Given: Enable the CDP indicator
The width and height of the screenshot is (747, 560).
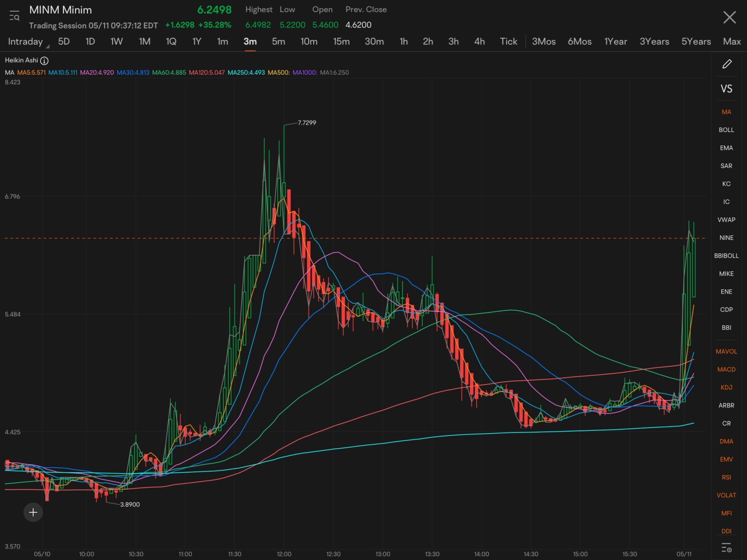Looking at the screenshot, I should (x=726, y=309).
